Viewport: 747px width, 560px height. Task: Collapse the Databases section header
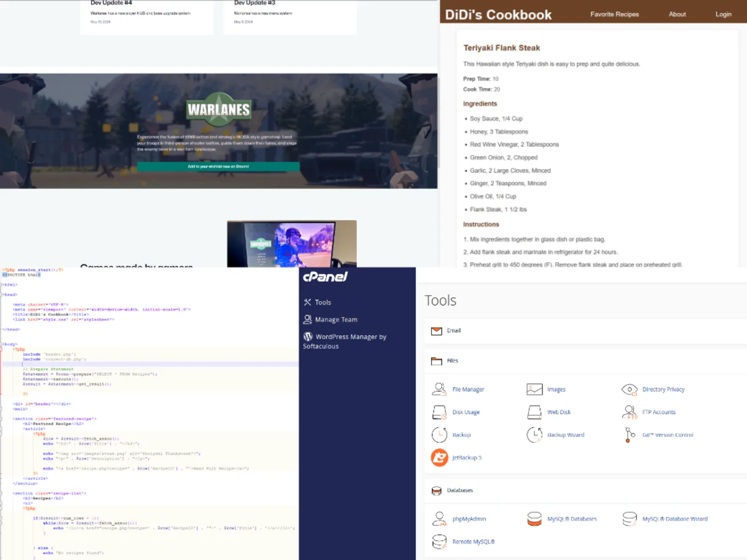(586, 491)
